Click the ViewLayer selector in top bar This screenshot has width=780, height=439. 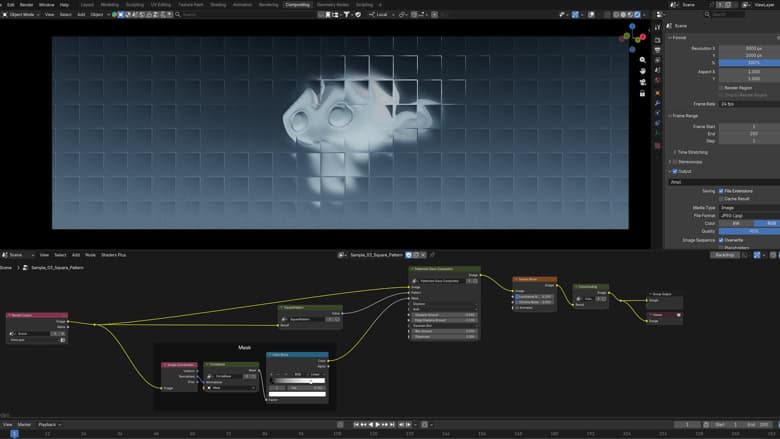coord(764,4)
